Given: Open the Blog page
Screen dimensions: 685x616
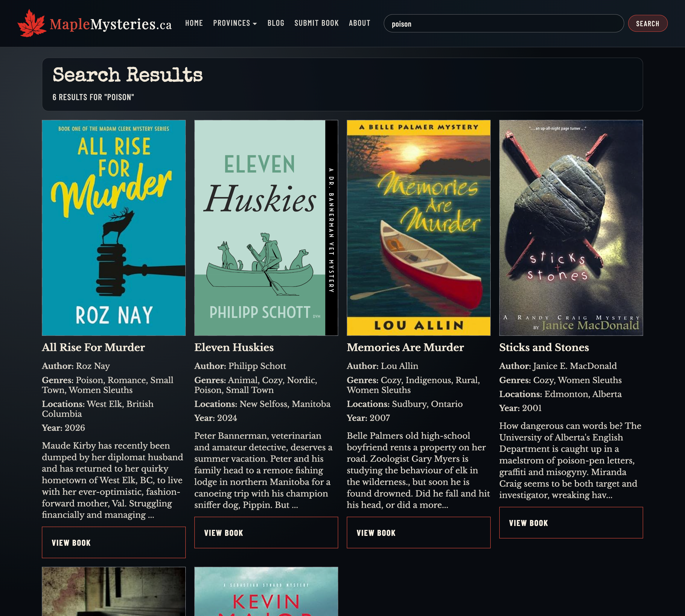Looking at the screenshot, I should pyautogui.click(x=276, y=23).
